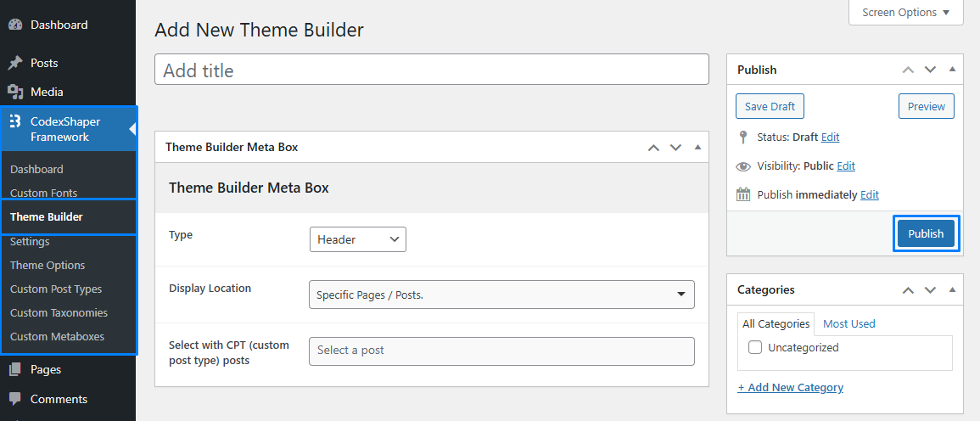Collapse the Theme Builder Meta Box panel

[x=698, y=148]
